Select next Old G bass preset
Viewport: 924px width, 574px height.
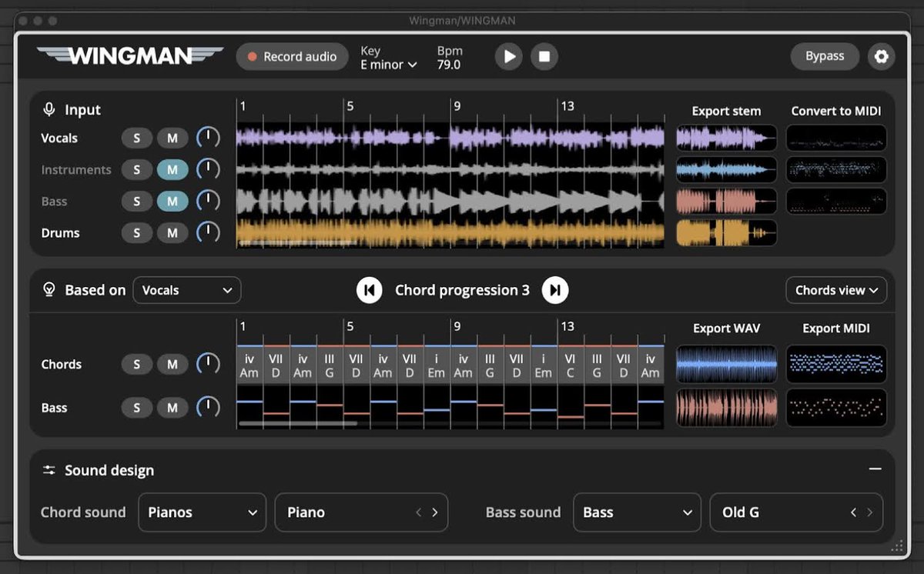(x=870, y=512)
